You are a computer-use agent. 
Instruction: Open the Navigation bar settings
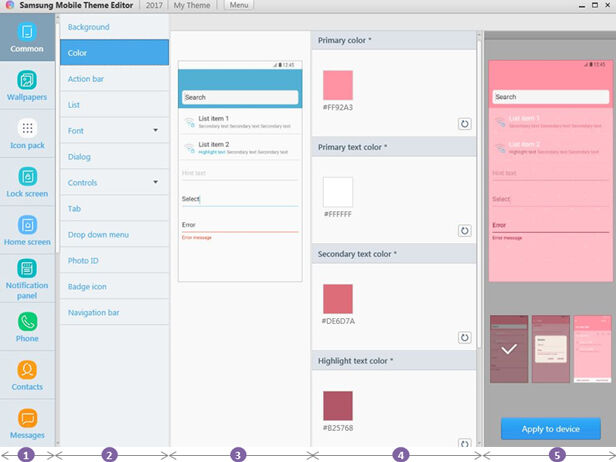114,312
